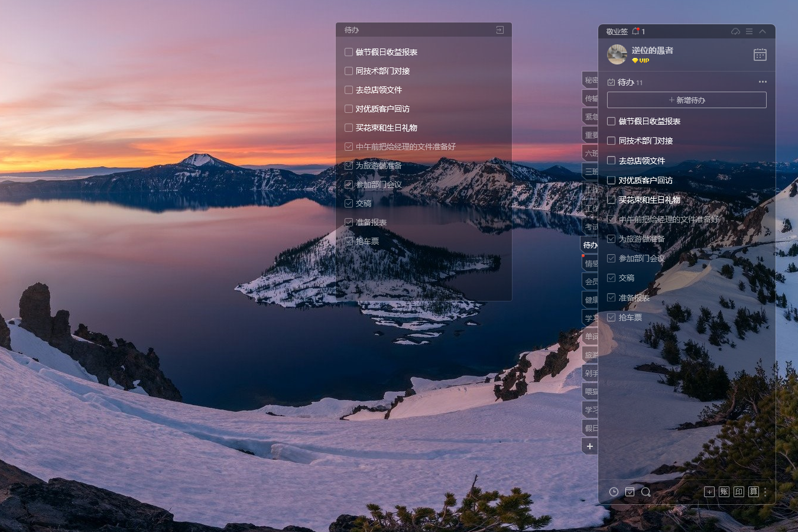Open the 待办 category more-options dots
This screenshot has height=532, width=798.
[763, 82]
